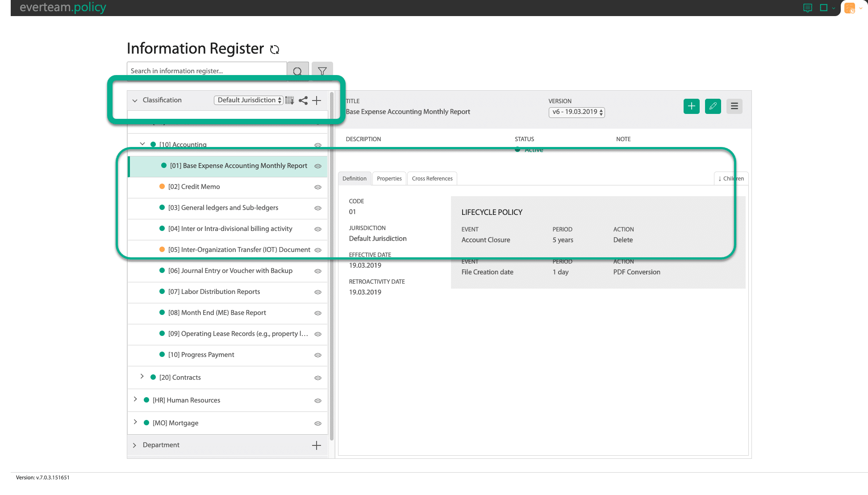The image size is (868, 495).
Task: Expand the Department section
Action: [x=136, y=445]
